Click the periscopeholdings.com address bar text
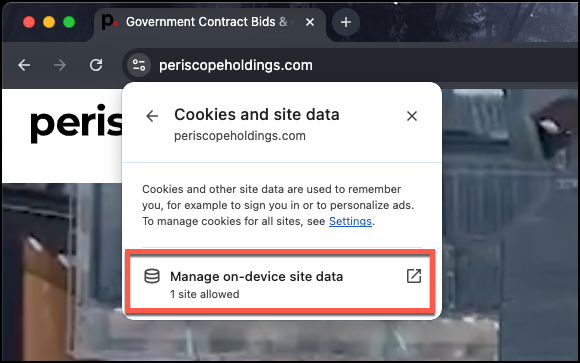Screen dimensions: 580x363 coord(236,65)
